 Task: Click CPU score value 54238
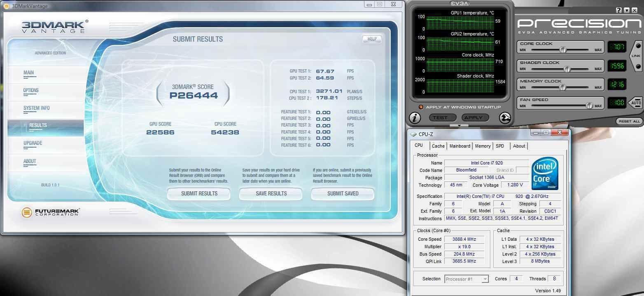[225, 132]
